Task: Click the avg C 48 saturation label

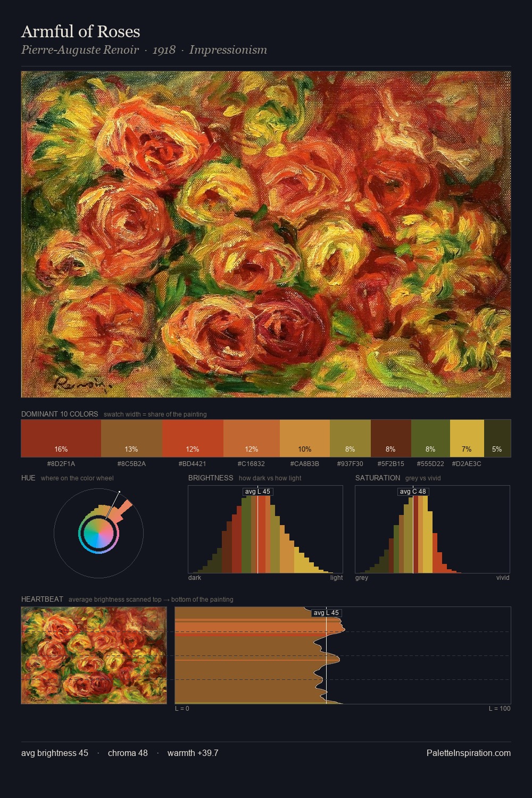Action: click(413, 492)
